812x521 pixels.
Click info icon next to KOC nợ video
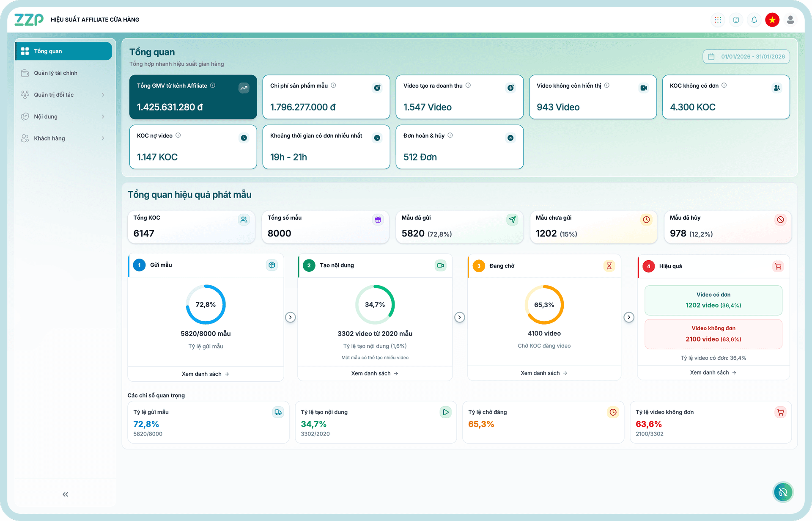click(178, 135)
